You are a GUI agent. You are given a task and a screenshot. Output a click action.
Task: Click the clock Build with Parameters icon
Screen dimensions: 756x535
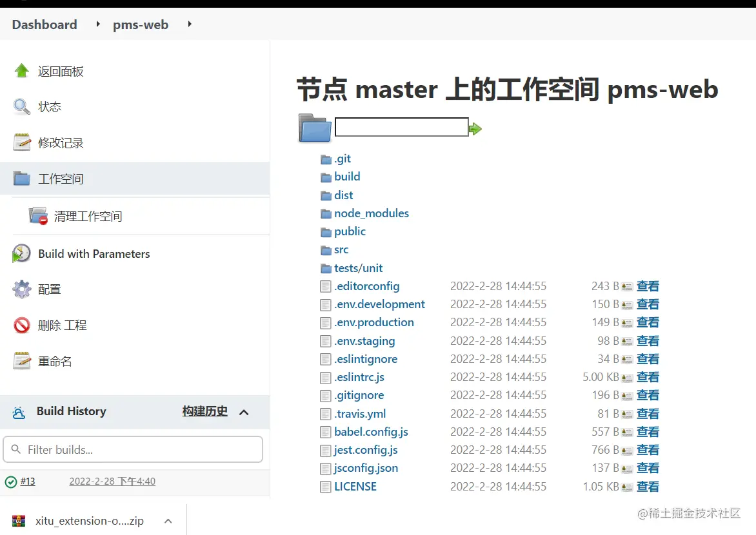click(x=22, y=253)
